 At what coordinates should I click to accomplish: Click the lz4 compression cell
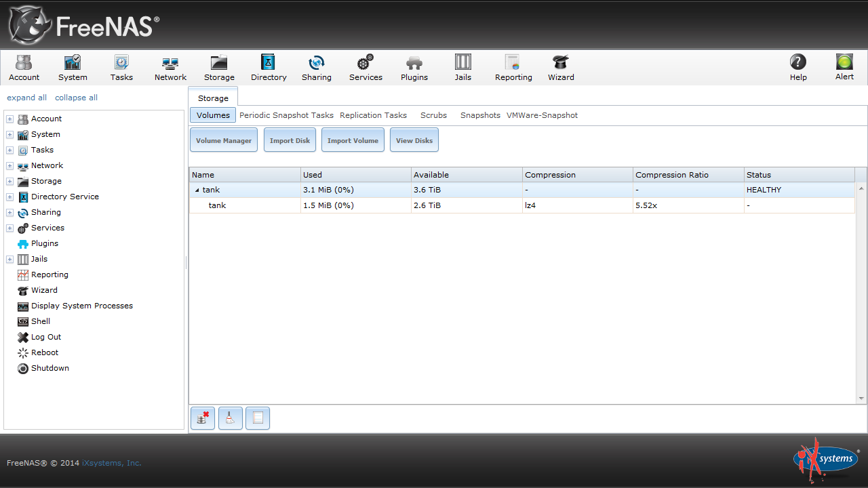coord(578,205)
